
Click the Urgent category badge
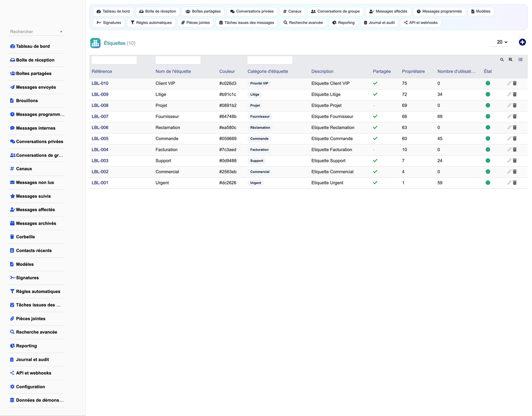pos(256,183)
